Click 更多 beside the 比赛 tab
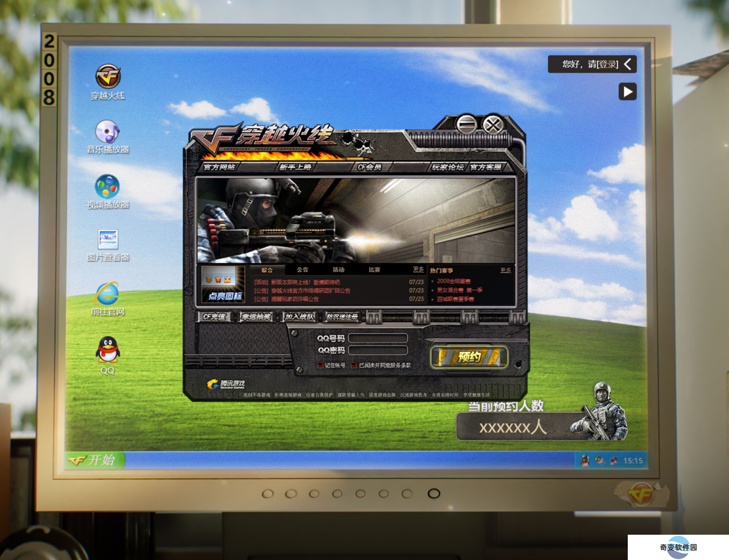The height and width of the screenshot is (560, 729). click(x=418, y=270)
